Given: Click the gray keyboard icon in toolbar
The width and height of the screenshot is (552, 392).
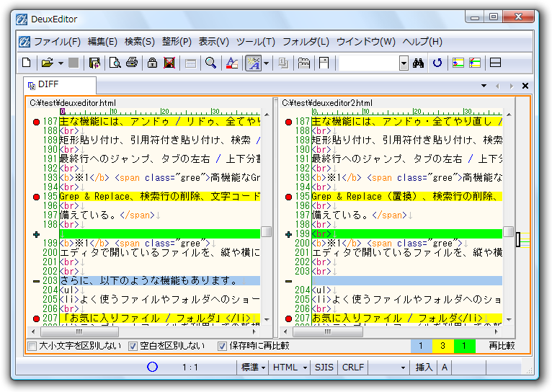Looking at the screenshot, I should pos(190,63).
